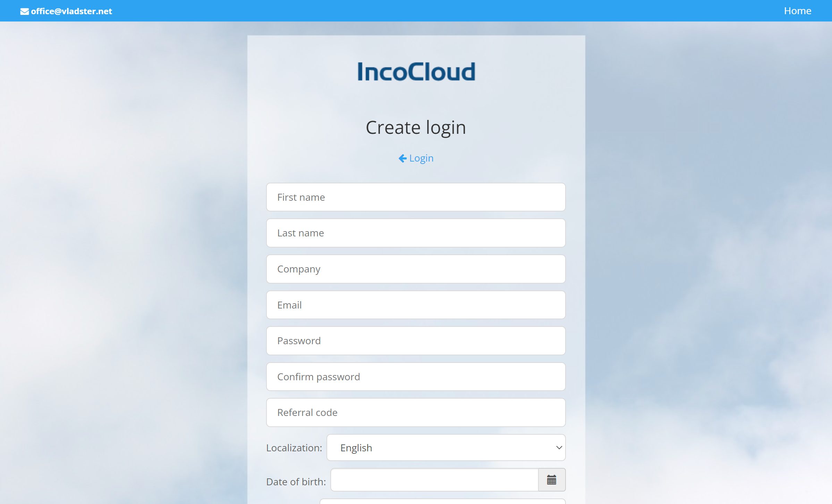This screenshot has width=832, height=504.
Task: Select the Company input box
Action: 416,269
